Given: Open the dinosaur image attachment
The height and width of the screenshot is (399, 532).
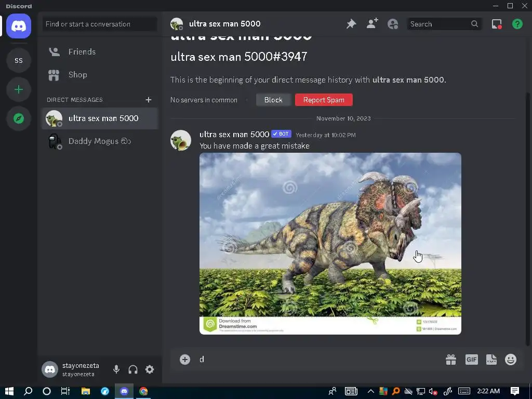Looking at the screenshot, I should [x=330, y=244].
